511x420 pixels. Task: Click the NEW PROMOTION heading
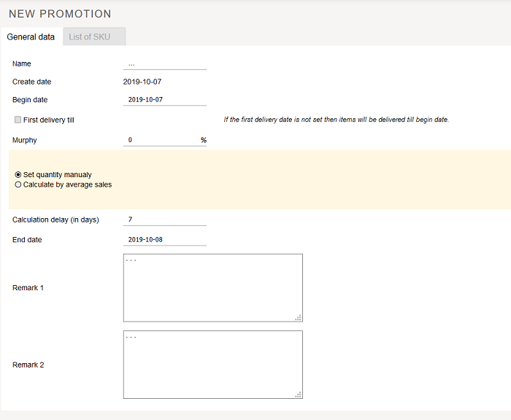tap(60, 14)
